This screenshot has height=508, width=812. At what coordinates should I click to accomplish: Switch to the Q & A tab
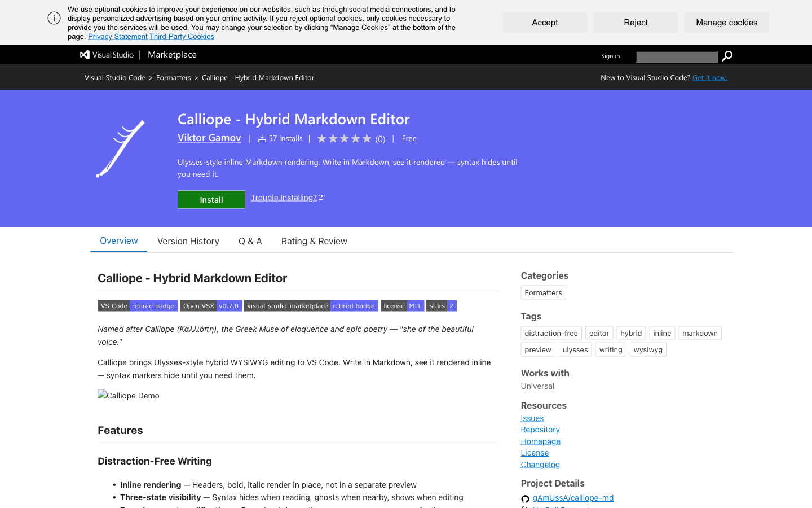tap(250, 241)
